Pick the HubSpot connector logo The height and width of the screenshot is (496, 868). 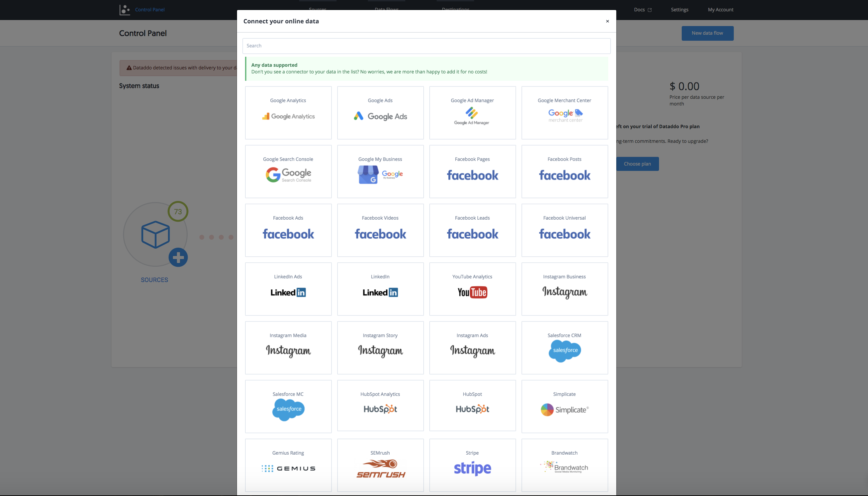click(472, 409)
